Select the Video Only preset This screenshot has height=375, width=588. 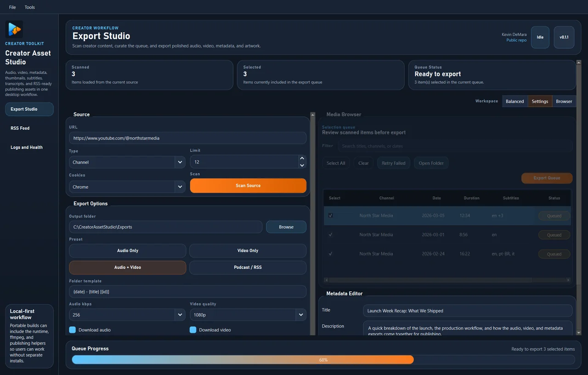click(x=248, y=251)
